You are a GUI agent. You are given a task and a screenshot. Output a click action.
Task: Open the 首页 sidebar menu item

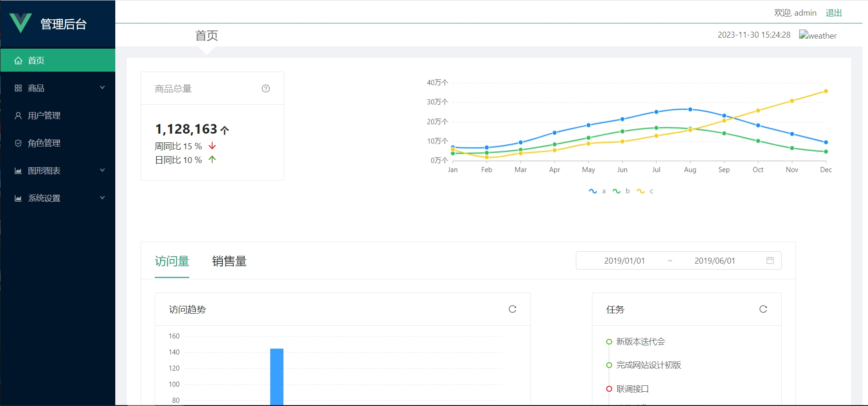point(58,60)
